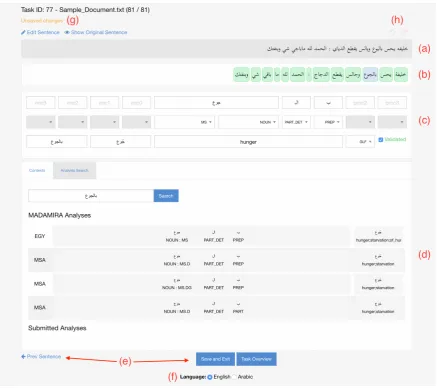Click the Task ID 77 Sample_Document.txt title
Image resolution: width=437 pixels, height=391 pixels.
(85, 10)
